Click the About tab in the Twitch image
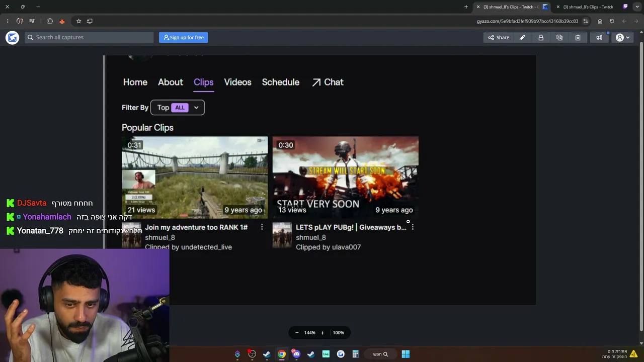This screenshot has width=644, height=362. click(x=171, y=82)
